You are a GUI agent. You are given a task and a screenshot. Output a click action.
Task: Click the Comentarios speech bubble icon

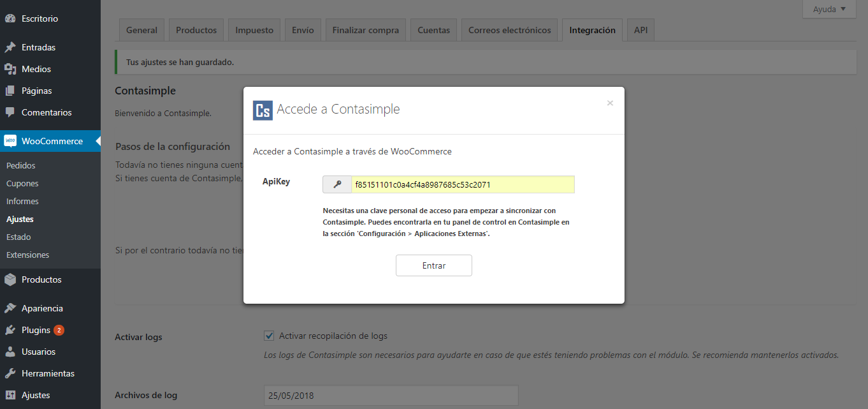point(10,112)
